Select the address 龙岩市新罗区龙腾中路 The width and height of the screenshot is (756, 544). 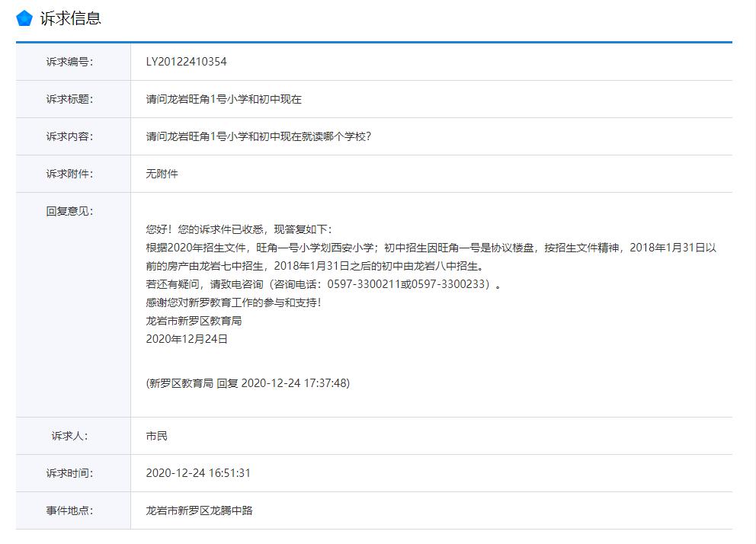pos(200,510)
